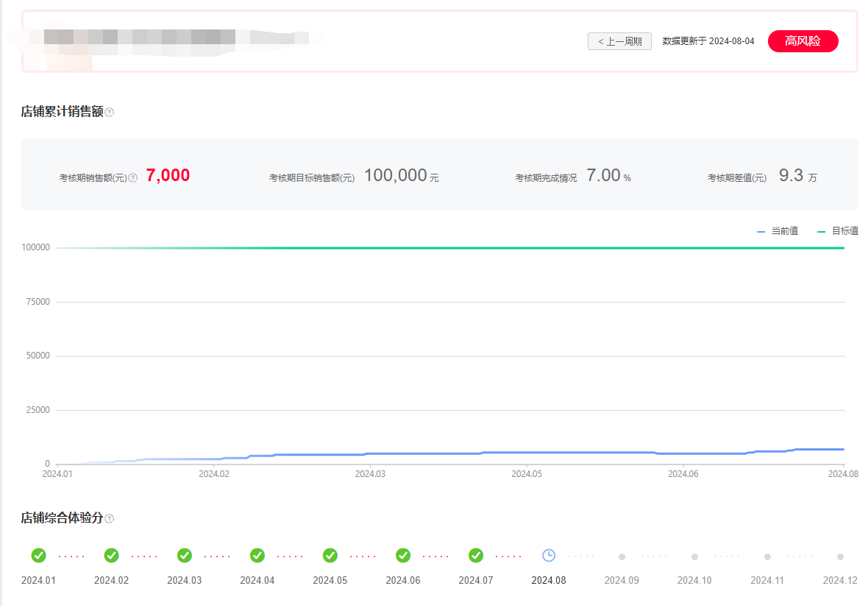
Task: Click the green checkmark for 2024.07
Action: [x=476, y=555]
